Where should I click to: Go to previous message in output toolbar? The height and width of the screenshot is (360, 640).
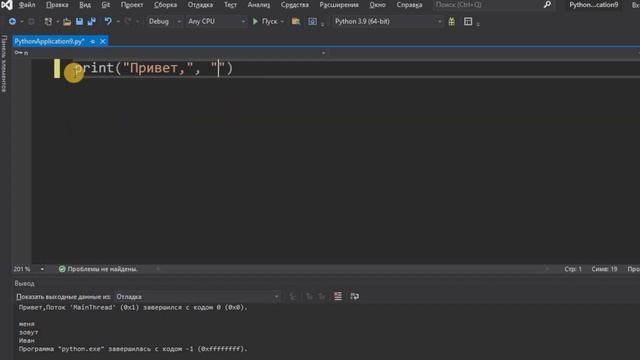pyautogui.click(x=309, y=297)
